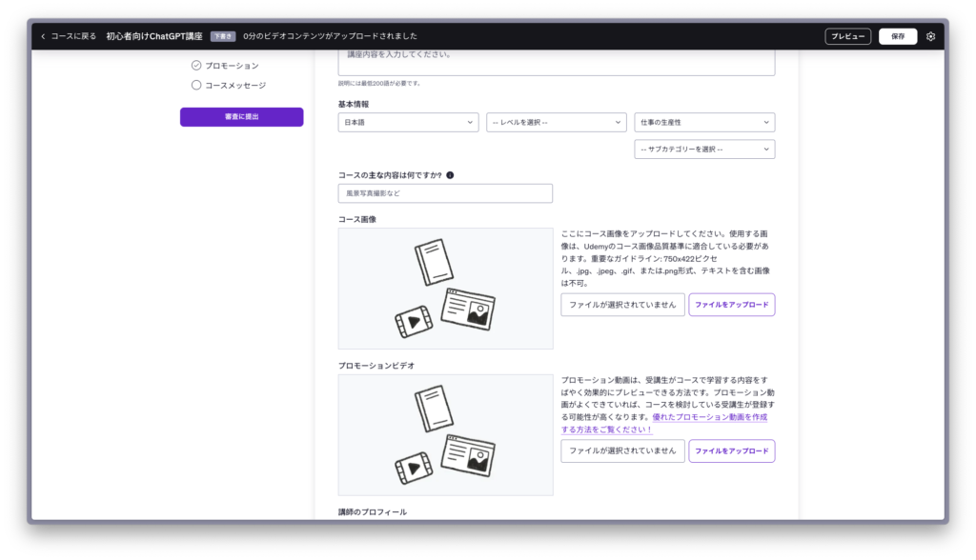Select the コースメッセージ radio circle
Screen dimensions: 976x560
[x=196, y=85]
